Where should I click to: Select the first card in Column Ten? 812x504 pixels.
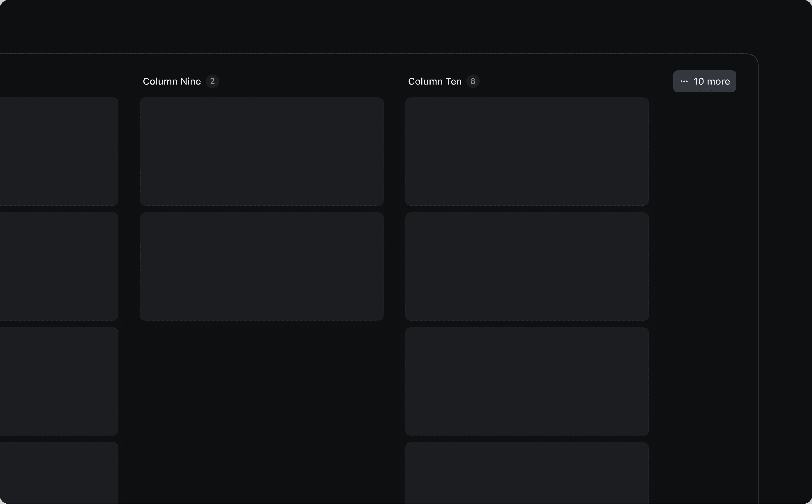tap(527, 151)
